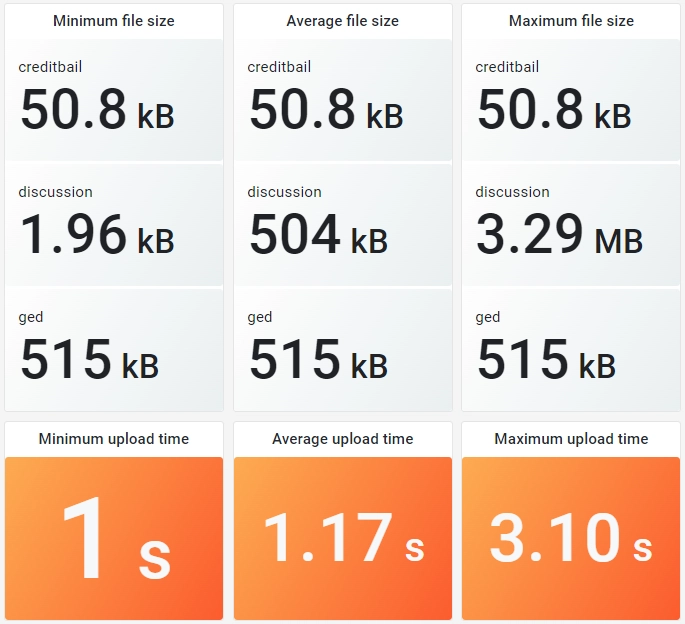Click the 1.96 kB discussion minimum value
The height and width of the screenshot is (624, 685).
pos(97,235)
